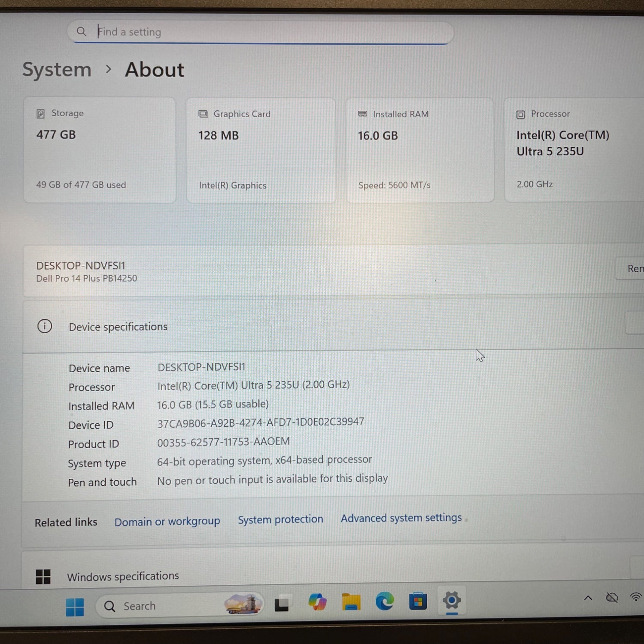
Task: Click the Processor chip icon
Action: [520, 114]
